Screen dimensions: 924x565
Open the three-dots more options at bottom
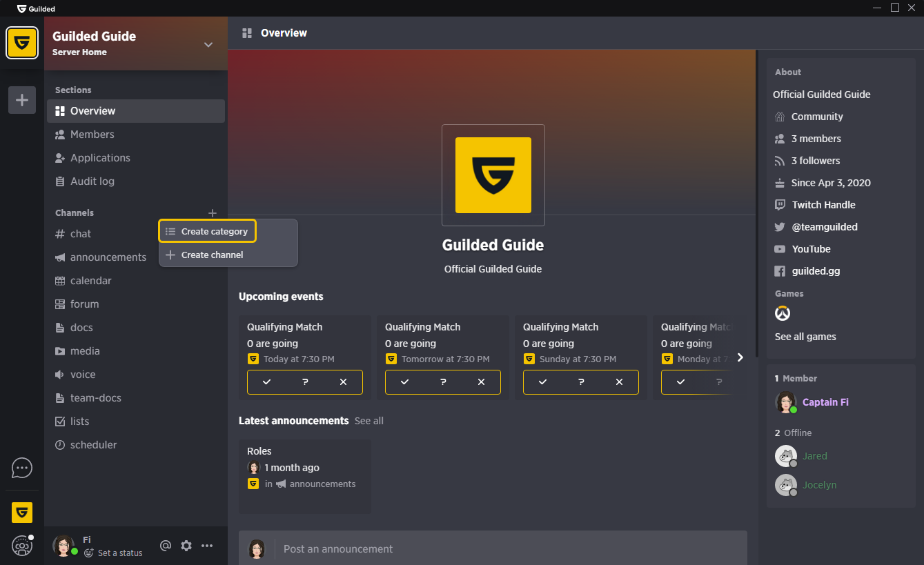click(207, 546)
